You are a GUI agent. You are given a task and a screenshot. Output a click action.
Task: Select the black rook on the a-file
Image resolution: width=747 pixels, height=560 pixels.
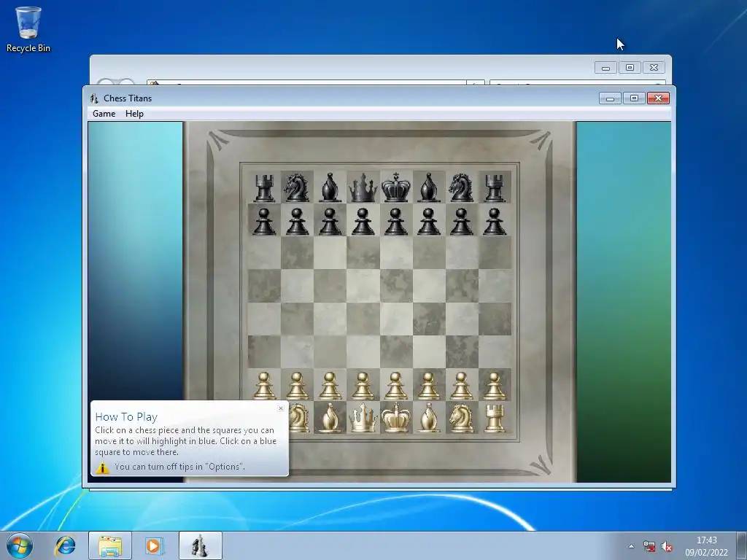264,187
